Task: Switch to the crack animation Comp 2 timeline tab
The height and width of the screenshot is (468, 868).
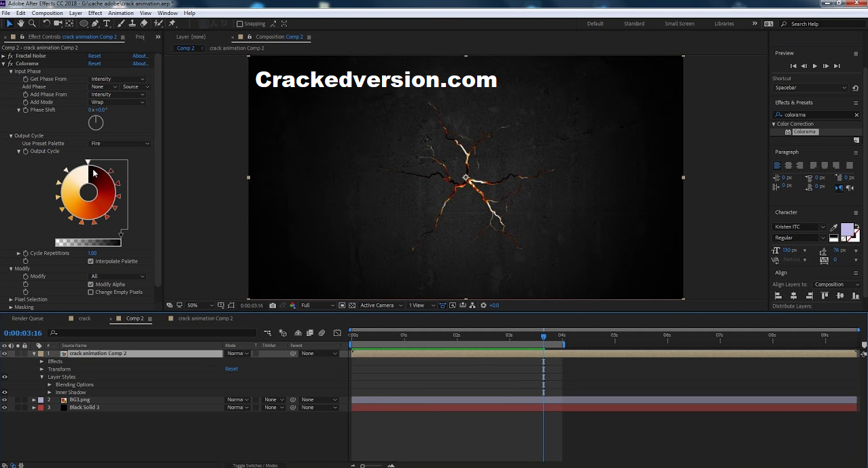Action: (x=205, y=318)
